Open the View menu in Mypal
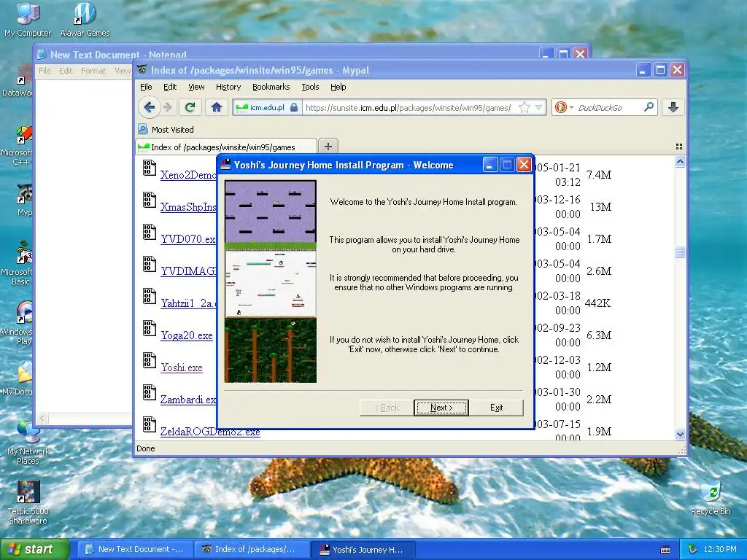The height and width of the screenshot is (560, 747). tap(196, 87)
